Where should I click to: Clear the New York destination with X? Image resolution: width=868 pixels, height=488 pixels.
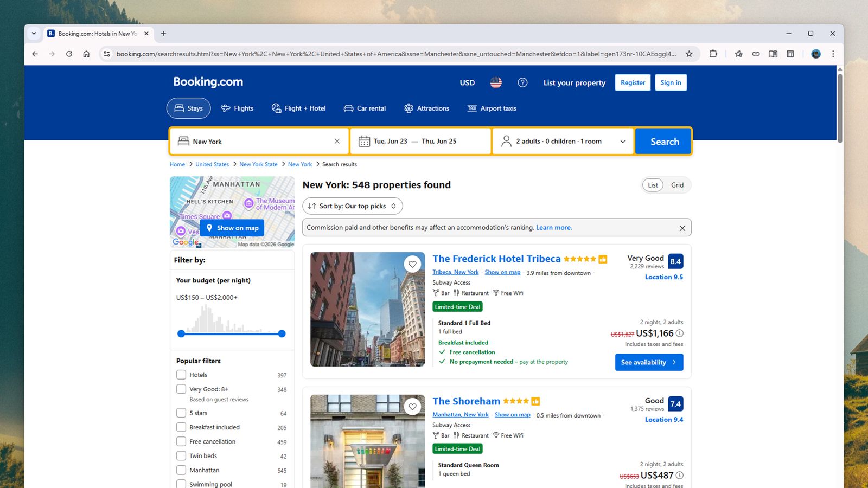pyautogui.click(x=337, y=141)
